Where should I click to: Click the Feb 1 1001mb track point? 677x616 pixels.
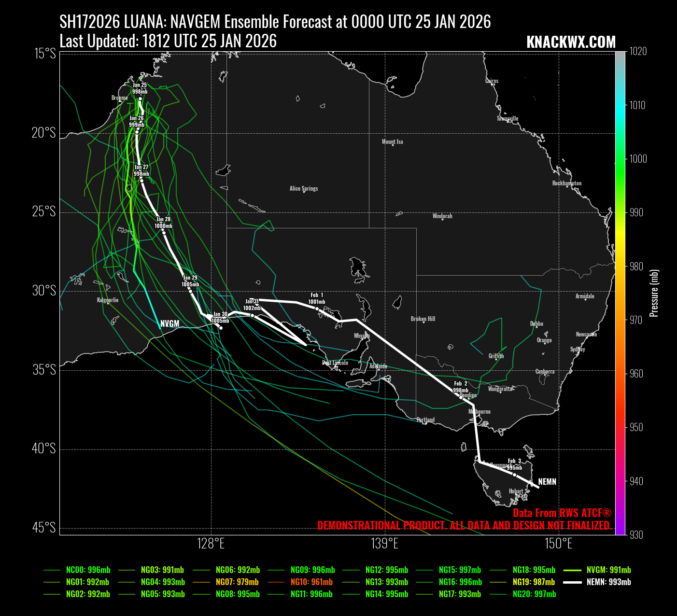pos(317,308)
